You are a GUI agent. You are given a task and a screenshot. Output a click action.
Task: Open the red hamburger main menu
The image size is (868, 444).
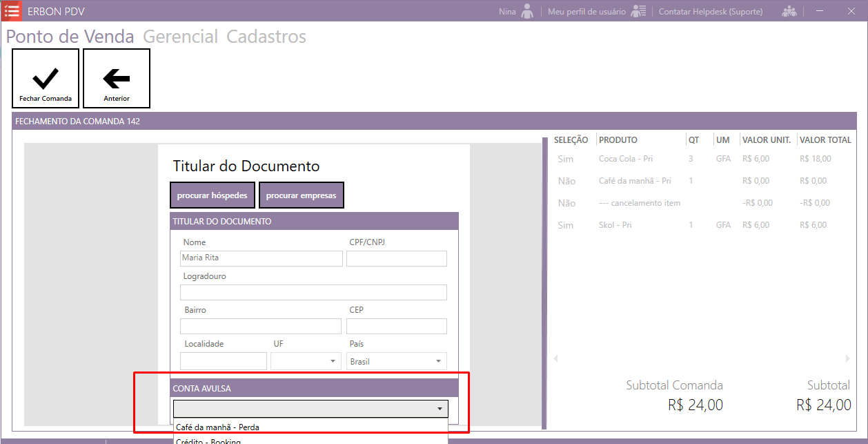pos(12,11)
